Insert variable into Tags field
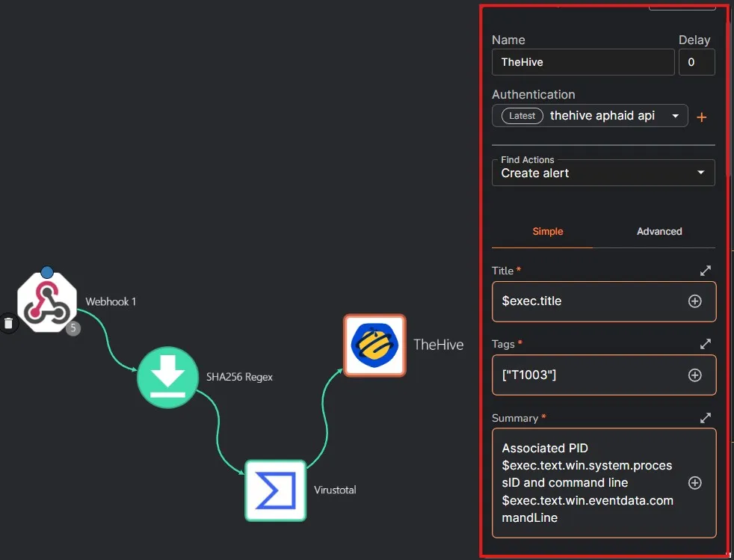Viewport: 734px width, 560px height. [x=694, y=375]
